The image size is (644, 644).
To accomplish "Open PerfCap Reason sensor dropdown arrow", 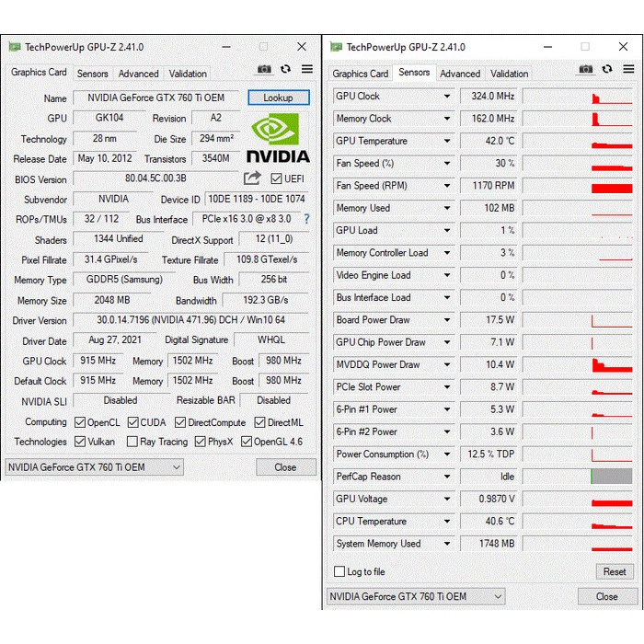I will pyautogui.click(x=447, y=477).
